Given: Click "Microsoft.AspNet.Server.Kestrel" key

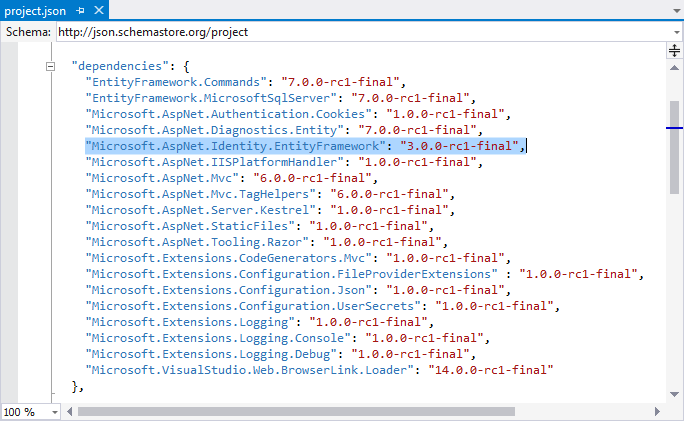Looking at the screenshot, I should point(201,210).
